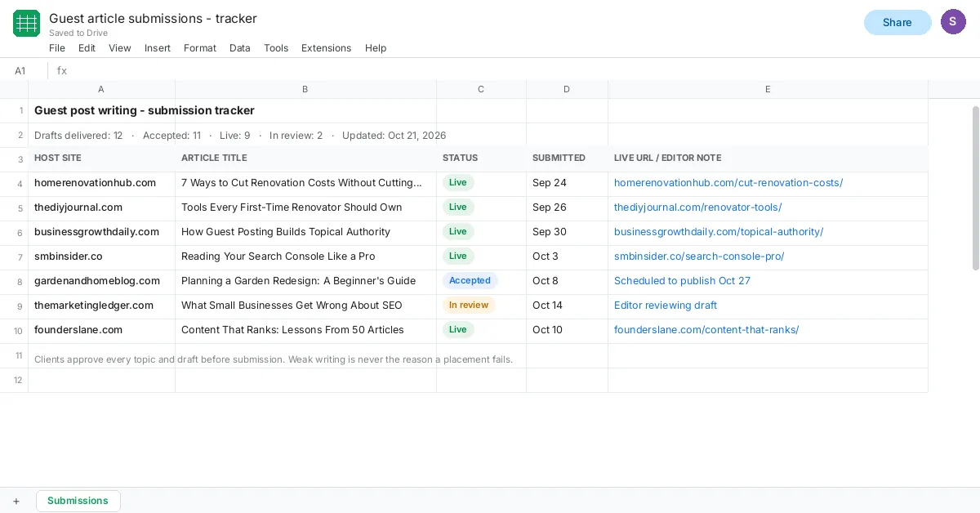This screenshot has width=980, height=513.
Task: Open the View menu
Action: tap(120, 48)
